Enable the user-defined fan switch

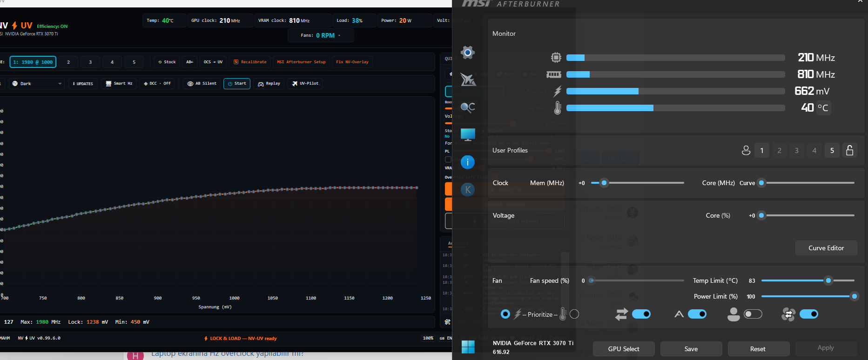pos(753,314)
